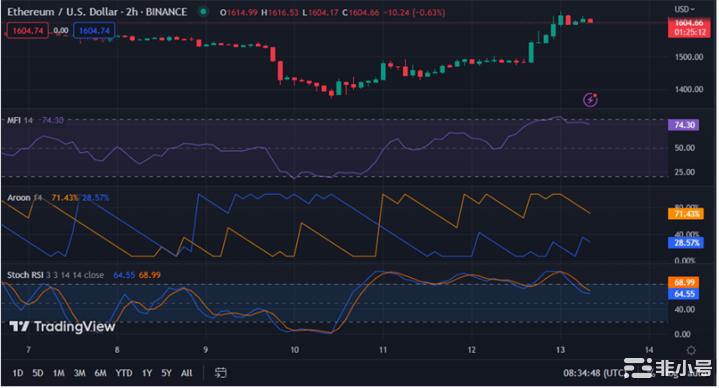Select the 1M time range
Viewport: 719px width, 388px height.
pos(59,373)
